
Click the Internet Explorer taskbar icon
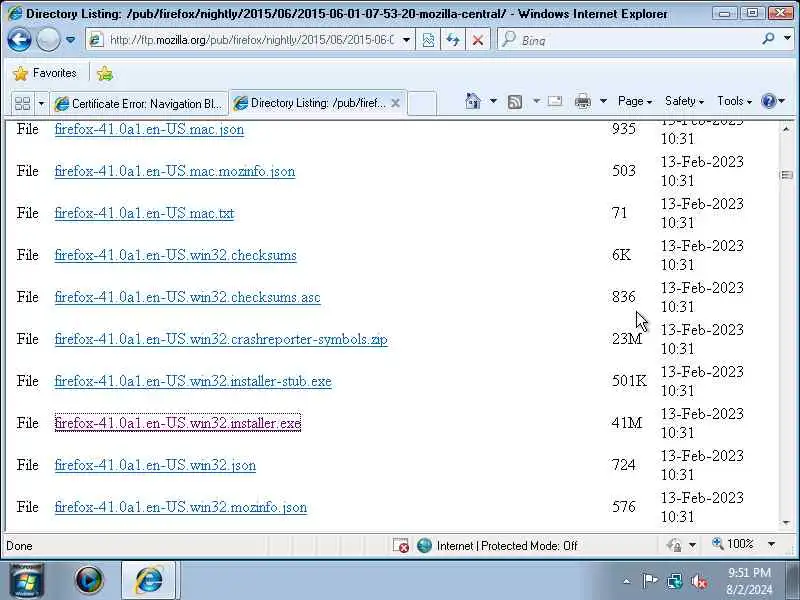click(148, 581)
